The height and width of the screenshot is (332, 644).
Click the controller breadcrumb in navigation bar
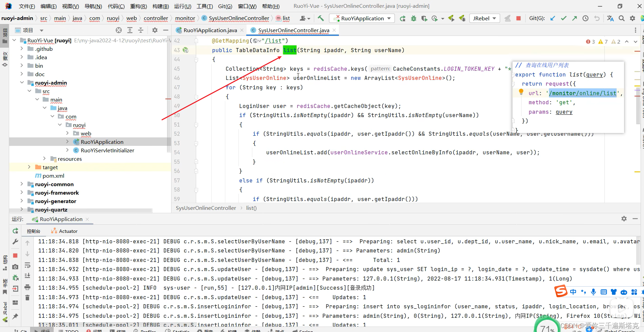point(156,18)
